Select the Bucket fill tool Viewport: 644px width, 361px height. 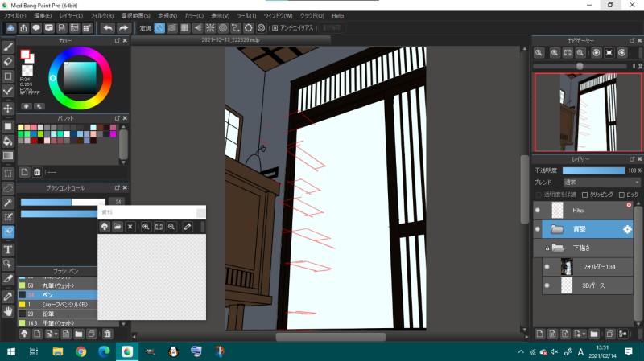click(8, 142)
